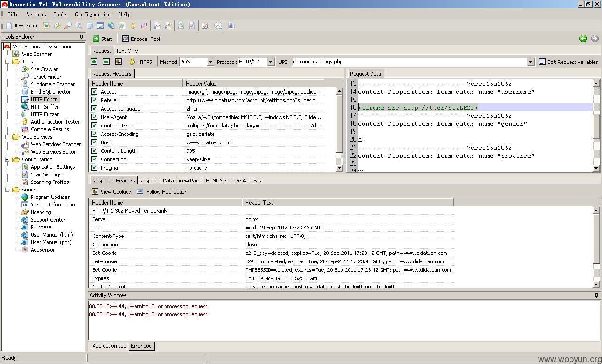
Task: Uncheck the Content-Length header checkbox
Action: pyautogui.click(x=94, y=151)
